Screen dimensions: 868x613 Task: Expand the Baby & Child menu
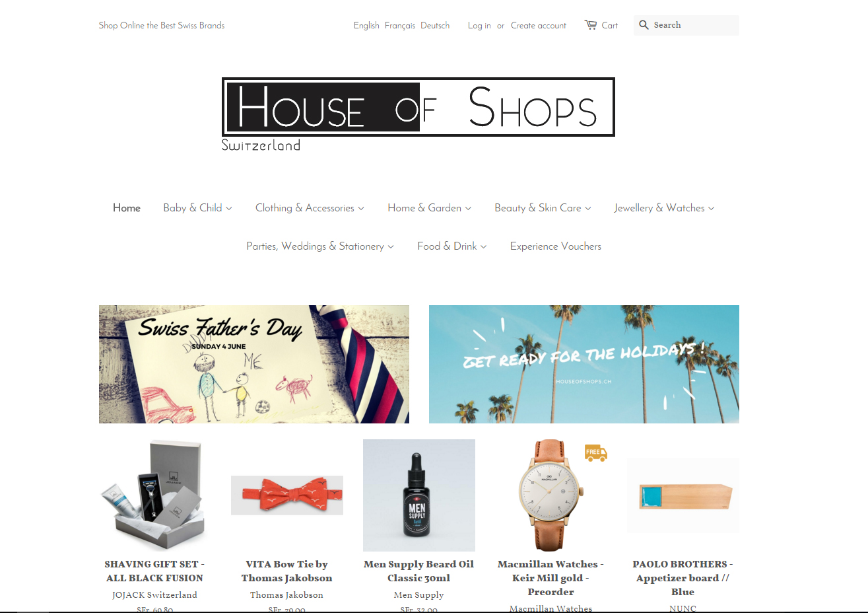(x=197, y=208)
